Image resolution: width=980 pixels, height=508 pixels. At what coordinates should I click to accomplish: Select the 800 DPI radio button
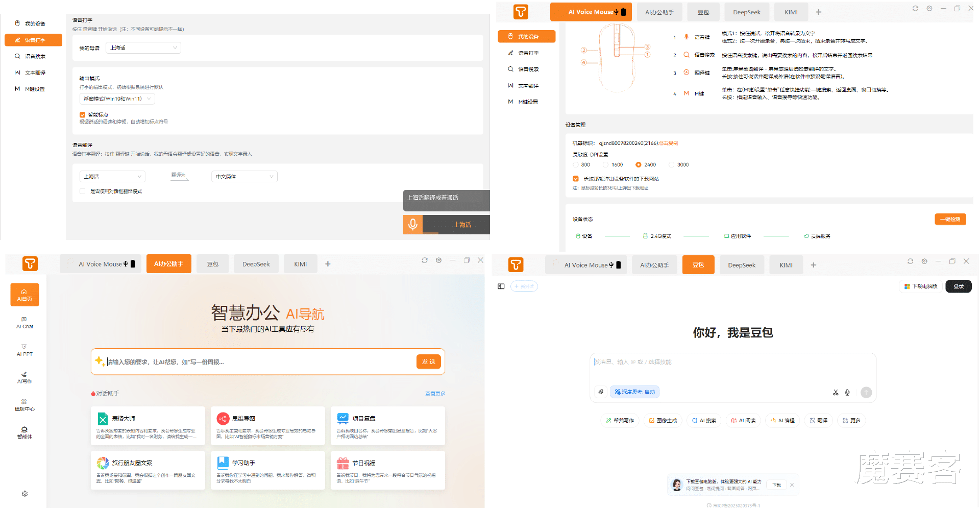pos(576,165)
